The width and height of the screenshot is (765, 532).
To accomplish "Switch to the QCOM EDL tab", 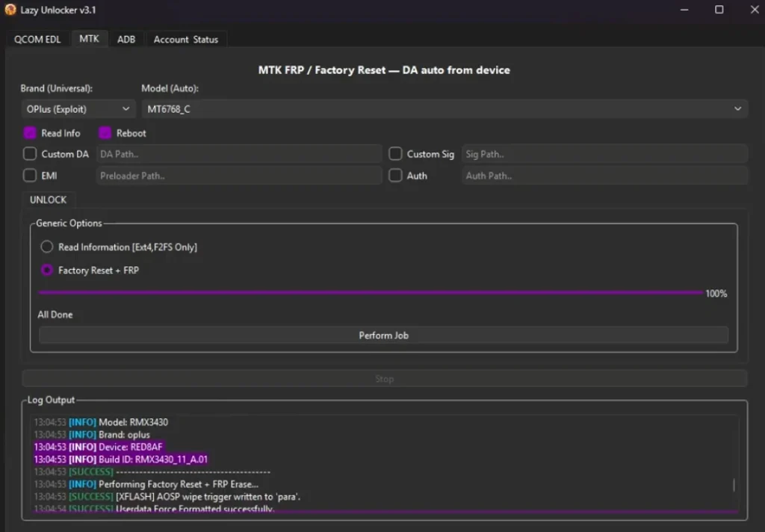I will coord(37,40).
